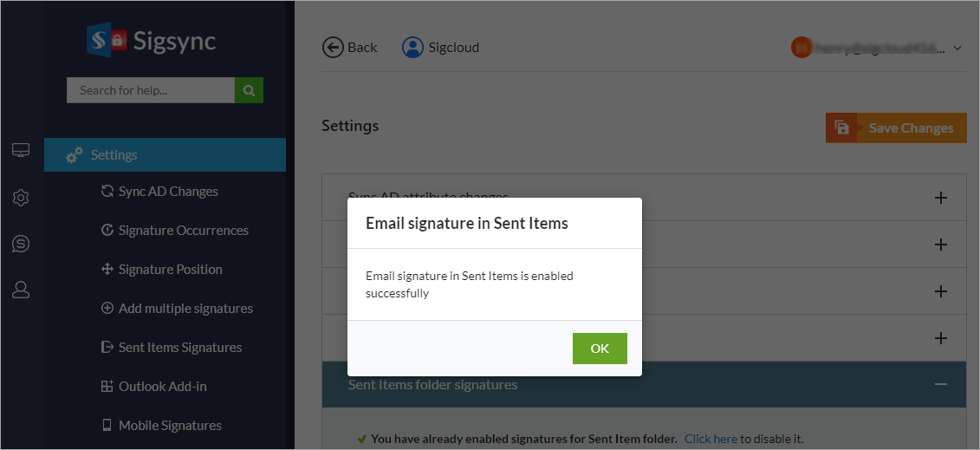
Task: Click the monitor icon in left rail
Action: point(21,151)
